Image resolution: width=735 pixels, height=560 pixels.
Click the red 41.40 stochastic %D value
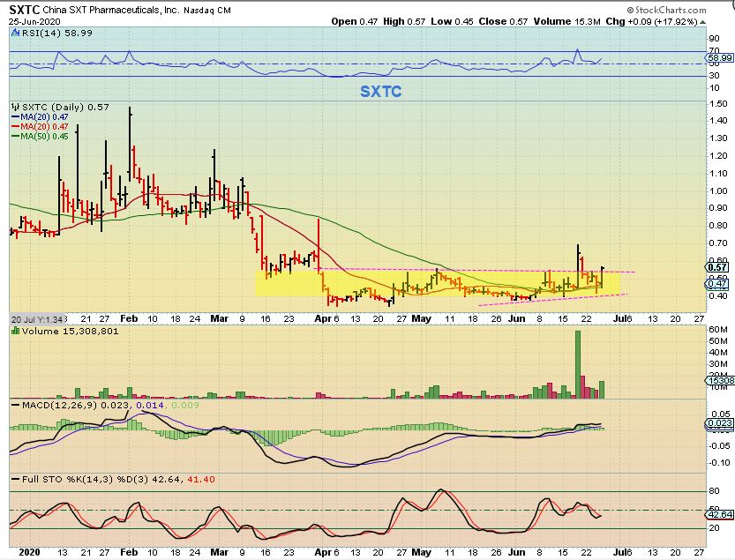coord(201,480)
